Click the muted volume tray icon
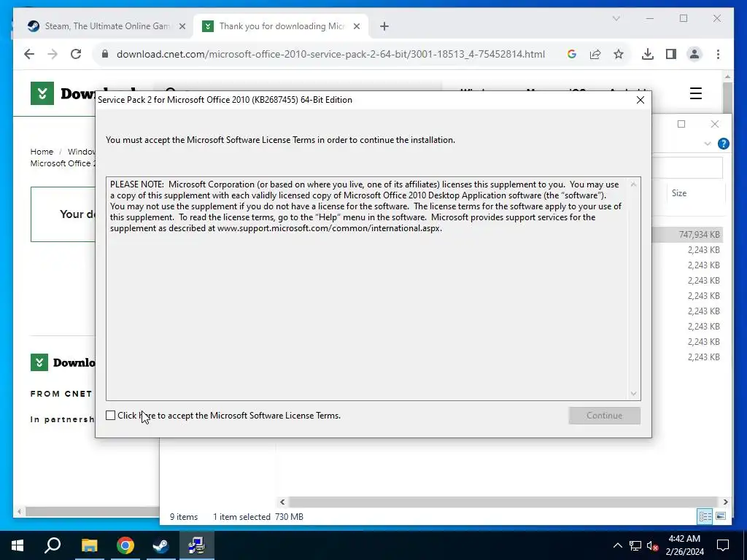The width and height of the screenshot is (747, 560). [x=653, y=545]
